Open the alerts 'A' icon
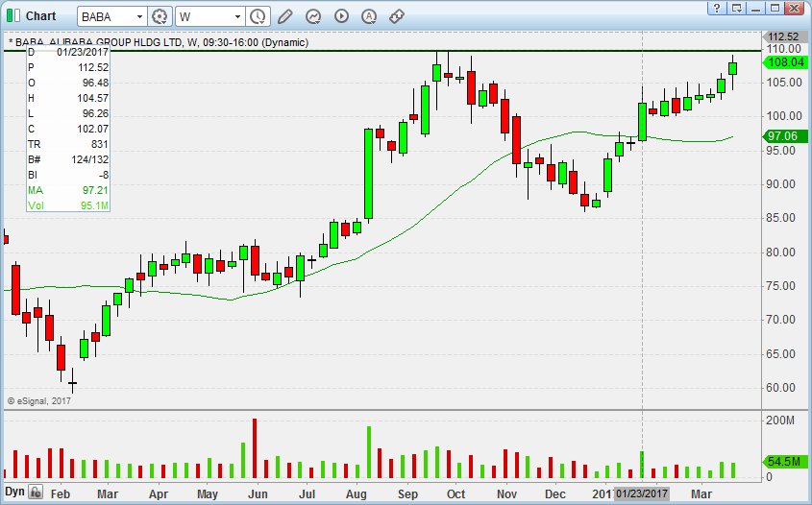The width and height of the screenshot is (812, 505). 369,16
